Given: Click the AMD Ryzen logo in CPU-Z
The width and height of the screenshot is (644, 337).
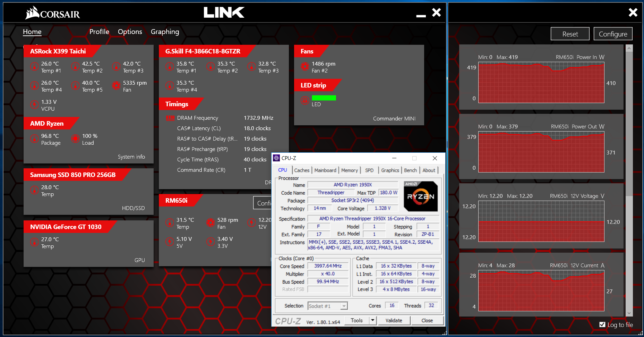Looking at the screenshot, I should pyautogui.click(x=421, y=196).
